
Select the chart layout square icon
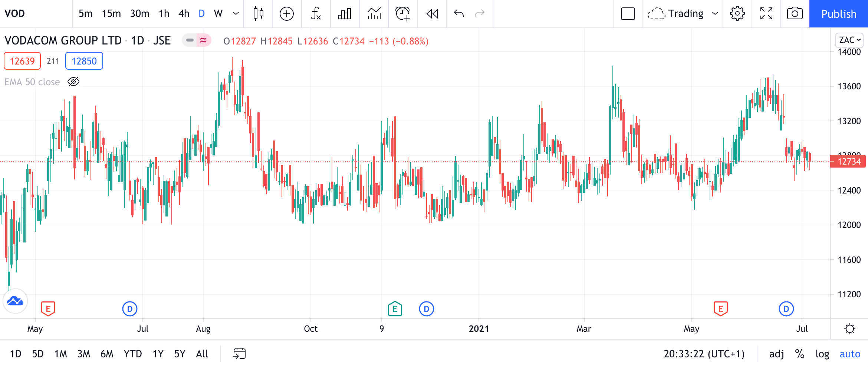pyautogui.click(x=628, y=14)
